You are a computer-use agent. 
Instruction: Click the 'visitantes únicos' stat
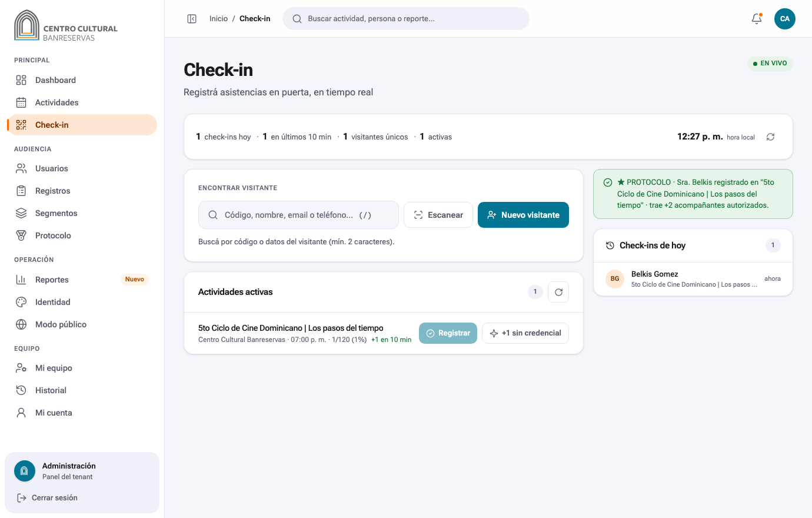tap(375, 137)
